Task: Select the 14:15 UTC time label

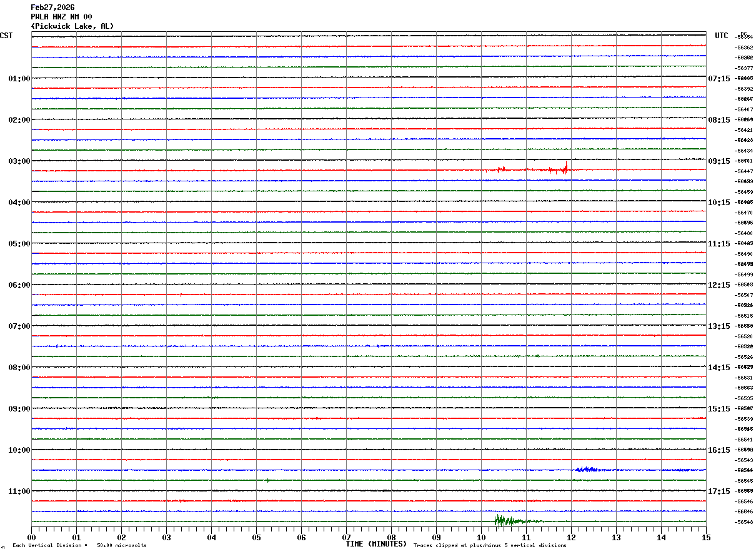Action: 719,367
